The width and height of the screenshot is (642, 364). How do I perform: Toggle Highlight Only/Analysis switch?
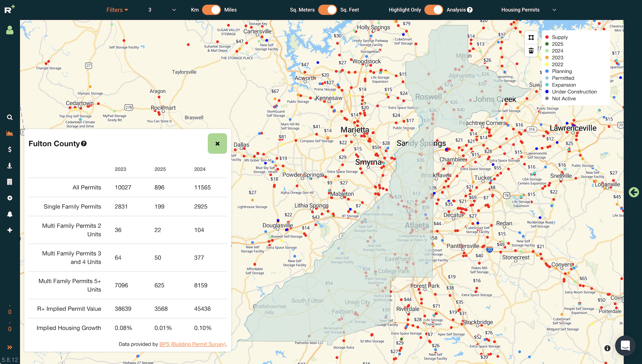coord(434,10)
